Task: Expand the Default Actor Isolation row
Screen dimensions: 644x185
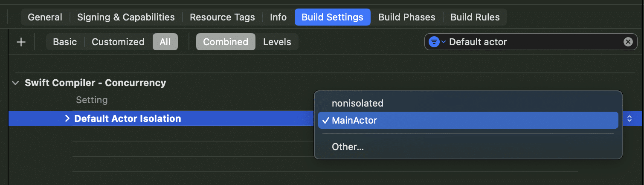Action: pos(67,119)
